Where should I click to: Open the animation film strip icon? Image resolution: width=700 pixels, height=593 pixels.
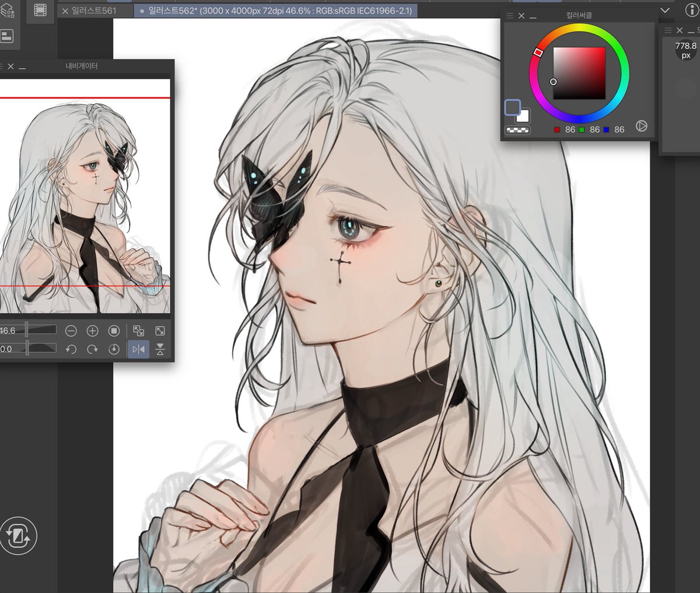point(40,9)
